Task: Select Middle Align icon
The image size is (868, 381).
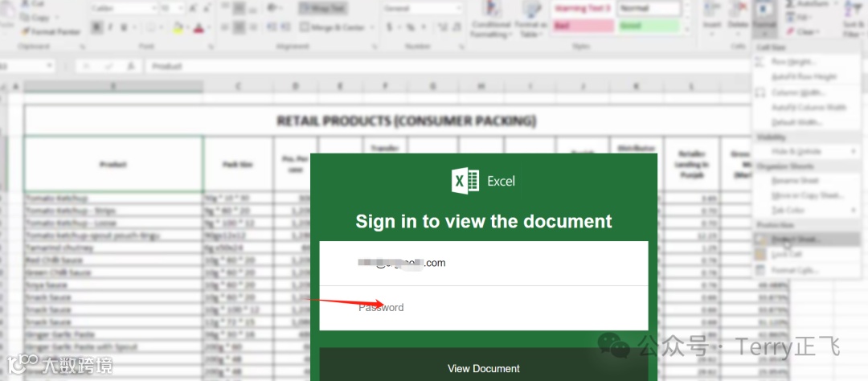Action: pos(239,8)
